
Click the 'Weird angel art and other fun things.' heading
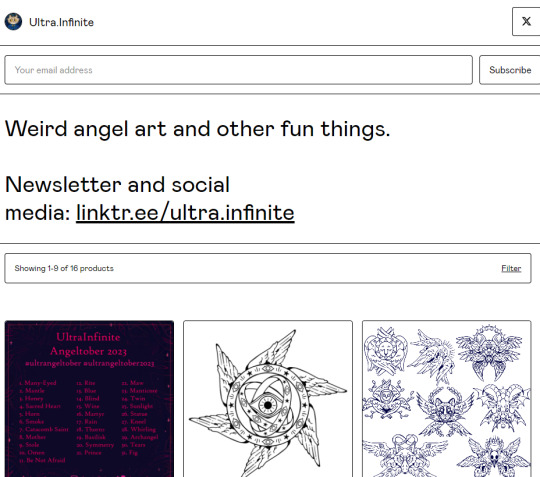click(197, 129)
